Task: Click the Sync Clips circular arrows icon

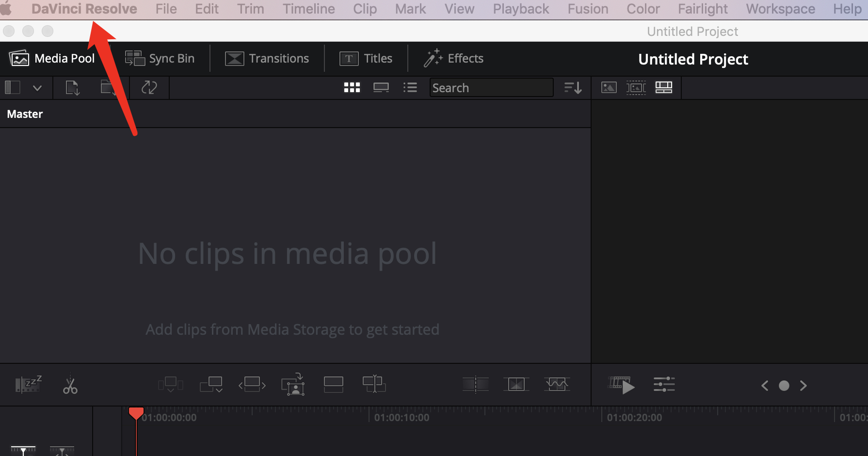Action: pyautogui.click(x=149, y=88)
